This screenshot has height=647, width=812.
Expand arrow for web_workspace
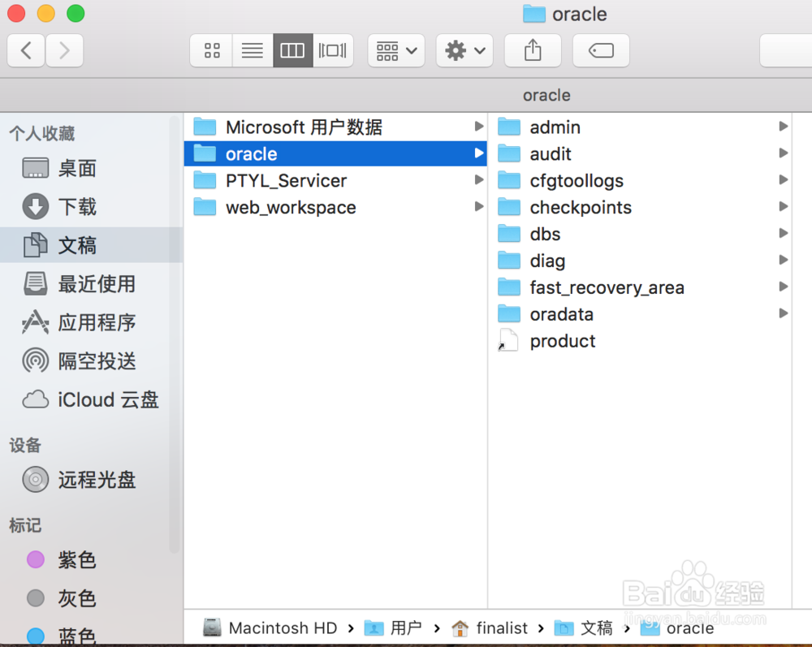point(479,206)
